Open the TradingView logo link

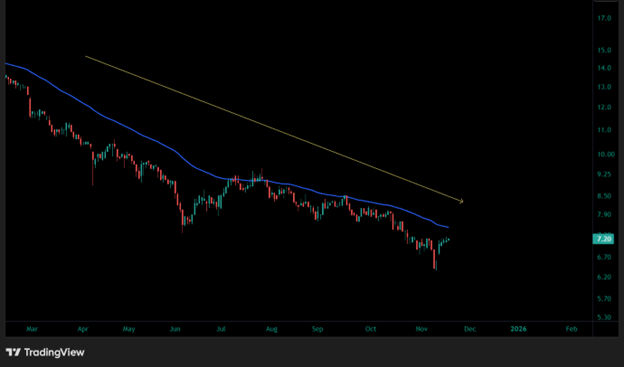[45, 352]
